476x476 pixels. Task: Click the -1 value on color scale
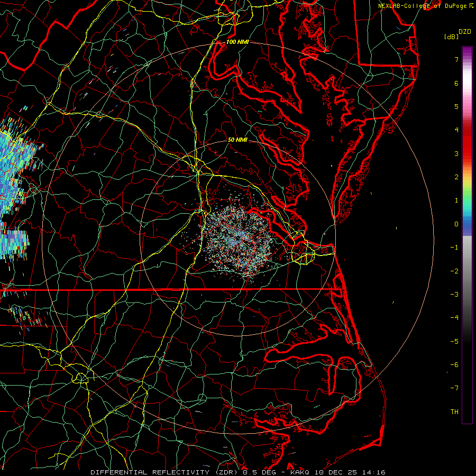[454, 248]
